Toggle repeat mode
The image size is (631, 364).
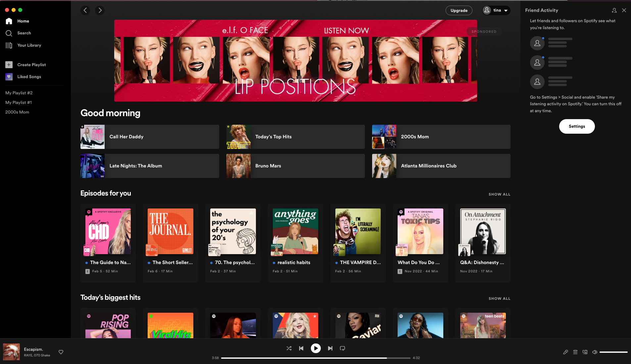coord(343,348)
